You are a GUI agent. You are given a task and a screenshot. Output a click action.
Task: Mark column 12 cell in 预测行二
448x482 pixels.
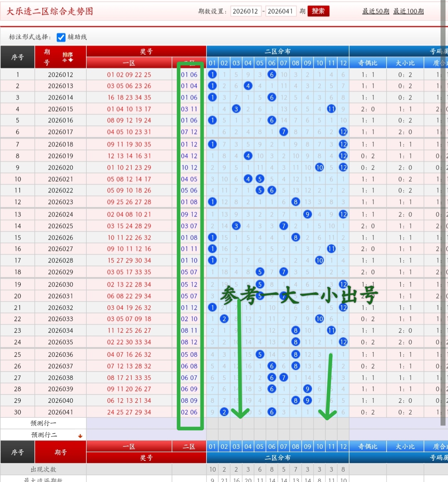[x=343, y=435]
